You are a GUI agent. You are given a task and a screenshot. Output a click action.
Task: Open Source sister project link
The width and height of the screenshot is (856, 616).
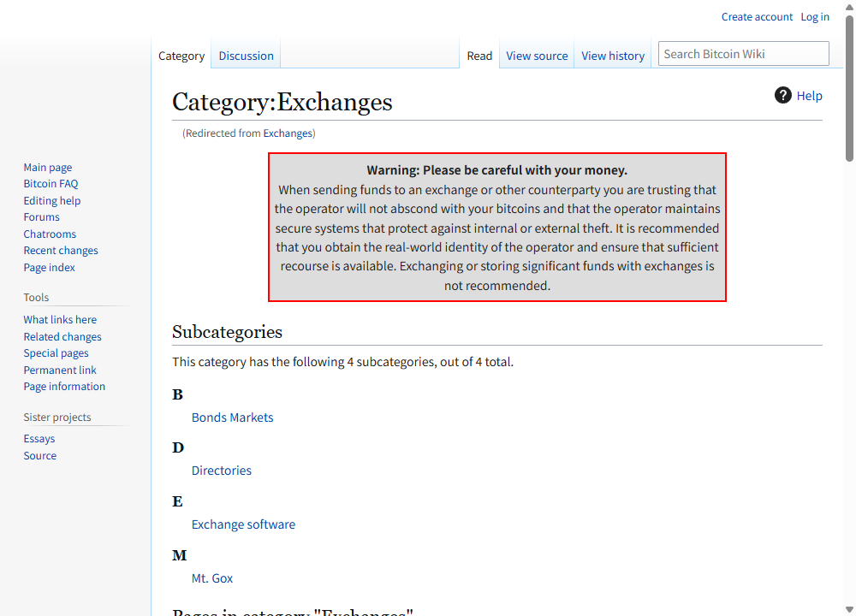pyautogui.click(x=40, y=456)
